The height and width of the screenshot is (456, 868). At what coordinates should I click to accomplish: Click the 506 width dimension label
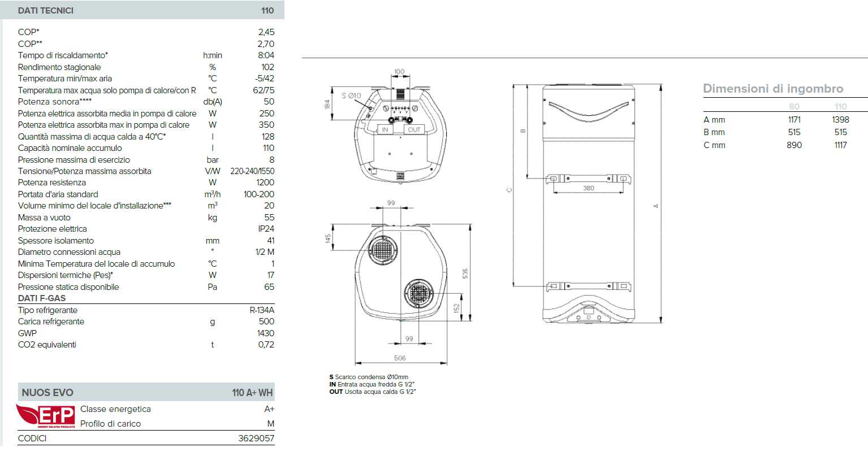(x=400, y=358)
